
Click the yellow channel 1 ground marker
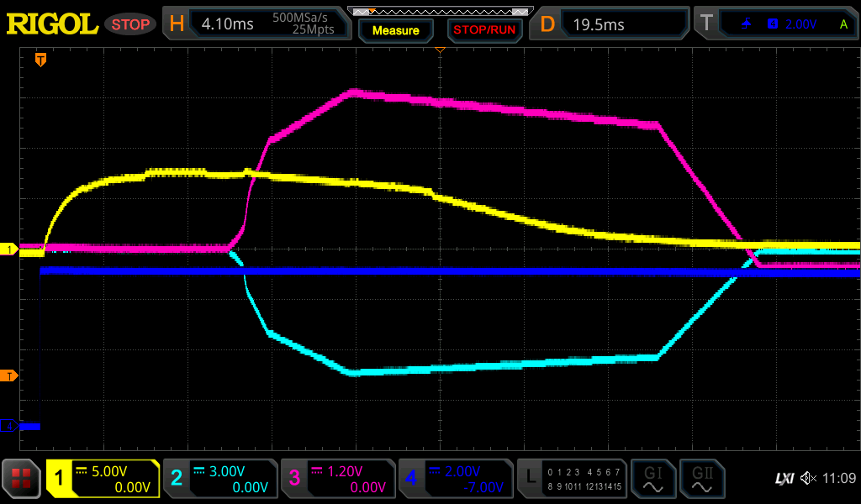click(x=9, y=249)
